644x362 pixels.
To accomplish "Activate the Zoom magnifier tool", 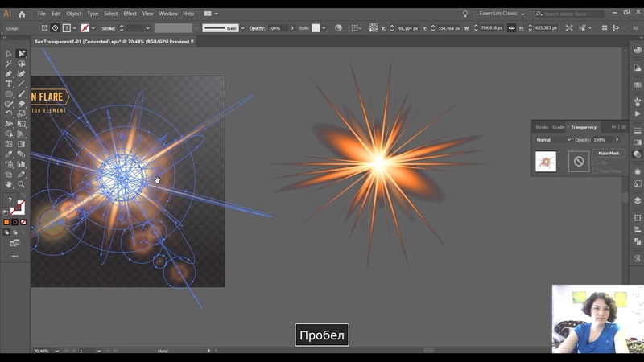I will pos(22,184).
